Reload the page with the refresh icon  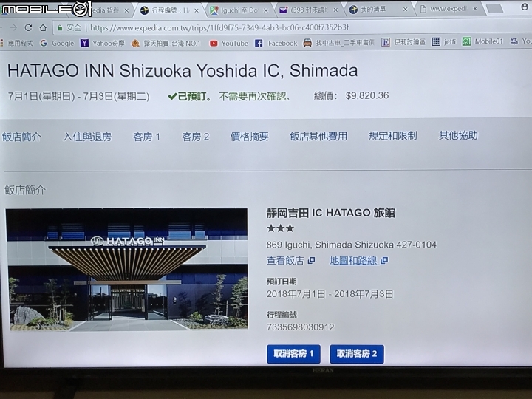29,27
